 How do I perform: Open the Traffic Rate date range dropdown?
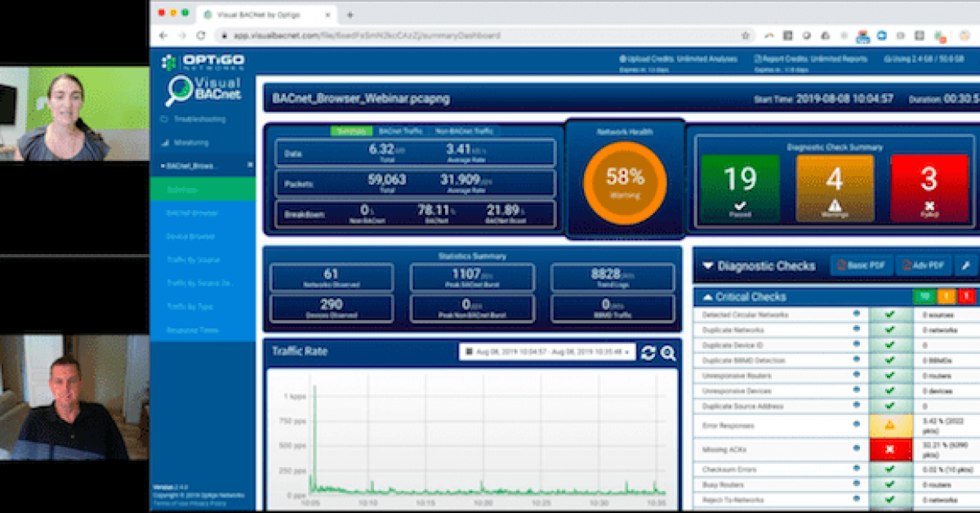[x=547, y=352]
